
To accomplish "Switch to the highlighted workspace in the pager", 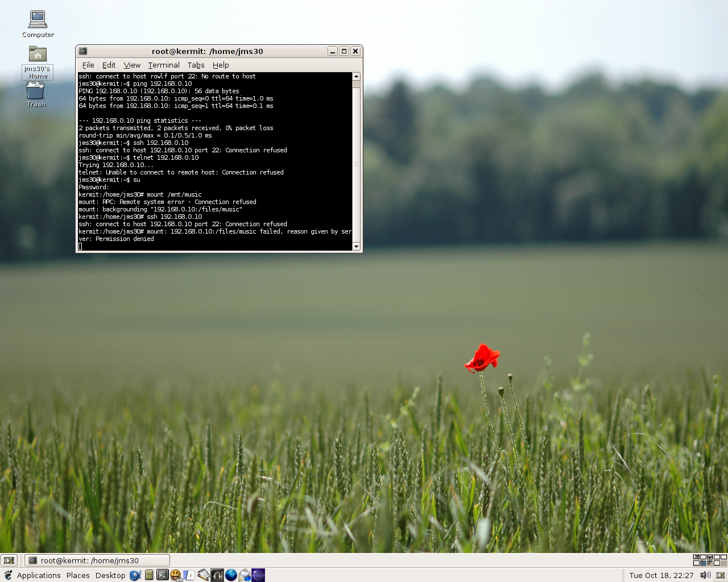I will pos(703,563).
